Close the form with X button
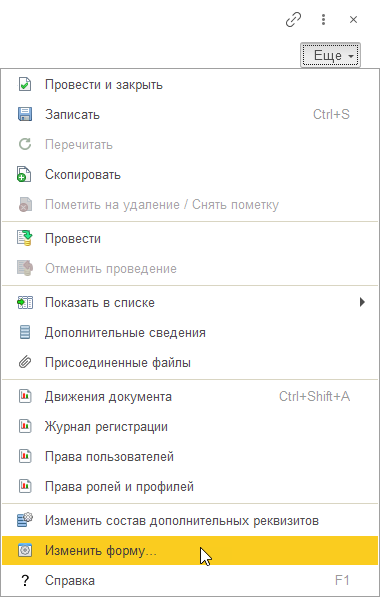 [353, 19]
